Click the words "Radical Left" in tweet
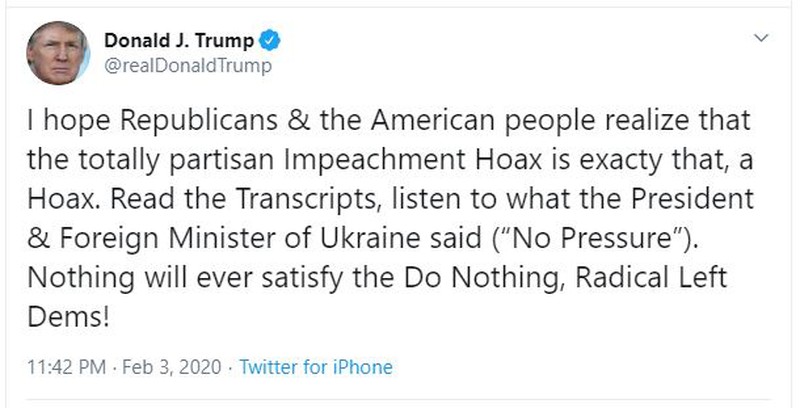 tap(653, 280)
